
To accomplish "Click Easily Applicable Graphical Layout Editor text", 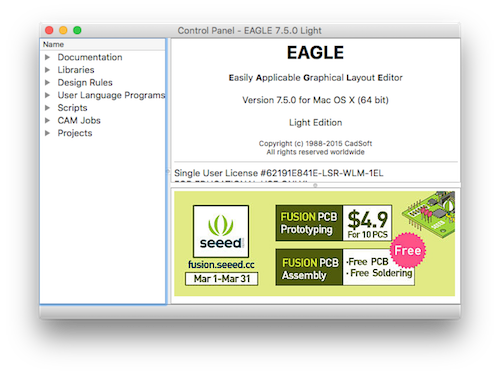I will (x=315, y=78).
